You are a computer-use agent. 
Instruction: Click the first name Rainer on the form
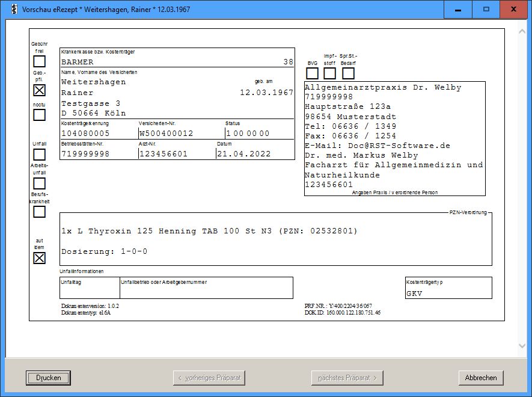(78, 93)
